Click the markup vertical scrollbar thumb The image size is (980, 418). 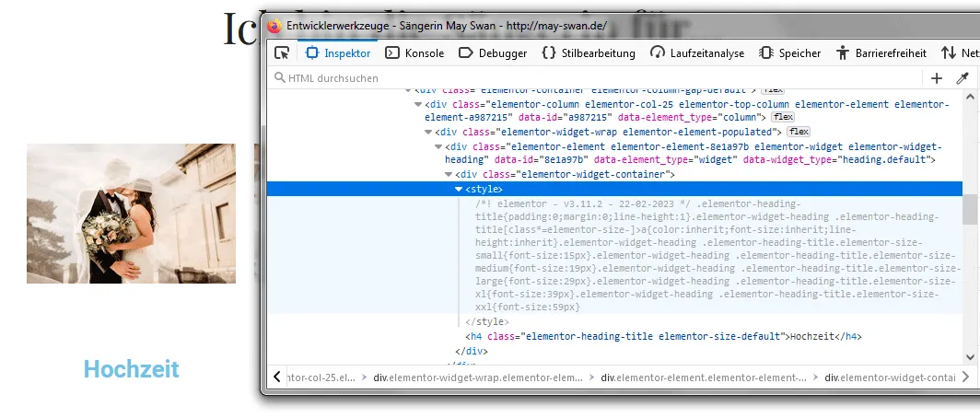(x=969, y=209)
